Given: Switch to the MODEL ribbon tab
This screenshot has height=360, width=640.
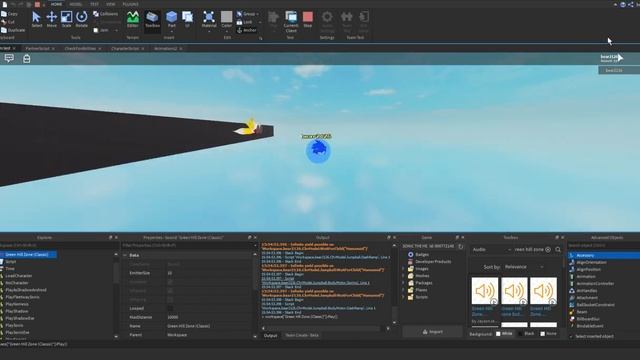Looking at the screenshot, I should coord(76,4).
